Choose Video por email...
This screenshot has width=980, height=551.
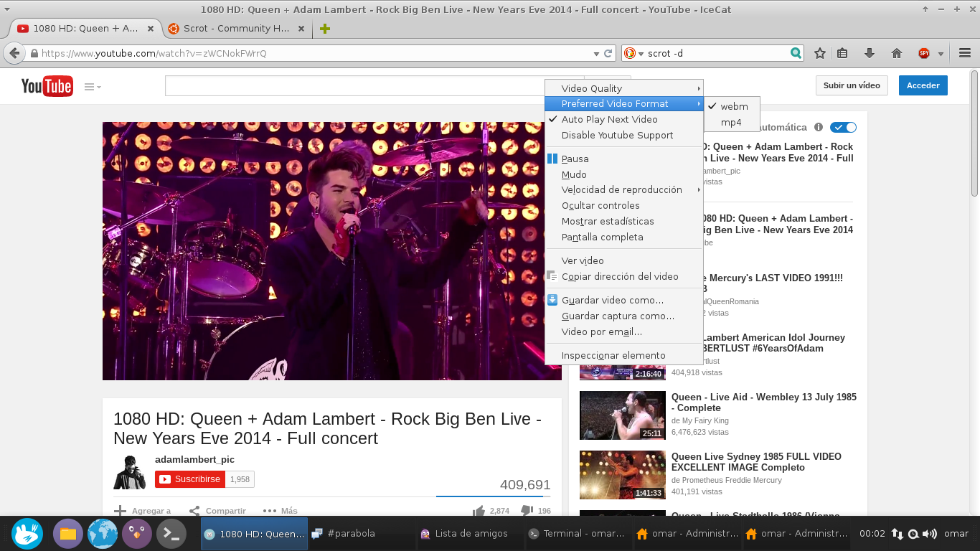point(623,332)
